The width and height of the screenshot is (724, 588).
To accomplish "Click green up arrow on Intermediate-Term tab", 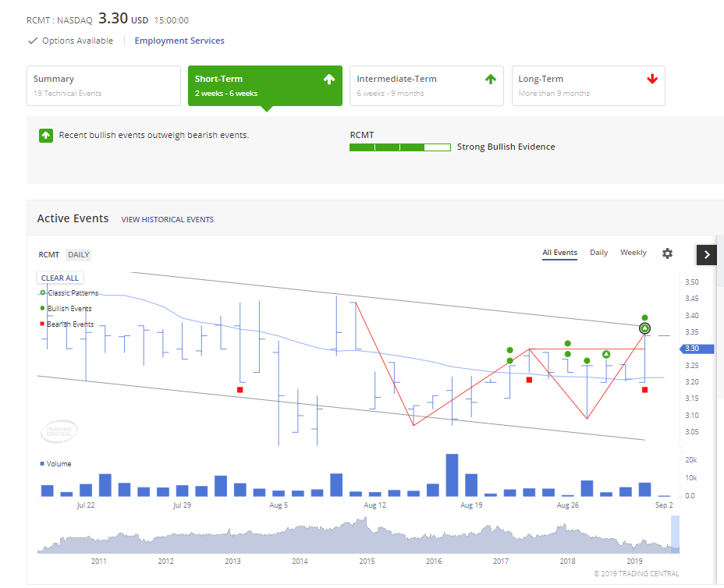I will (491, 80).
